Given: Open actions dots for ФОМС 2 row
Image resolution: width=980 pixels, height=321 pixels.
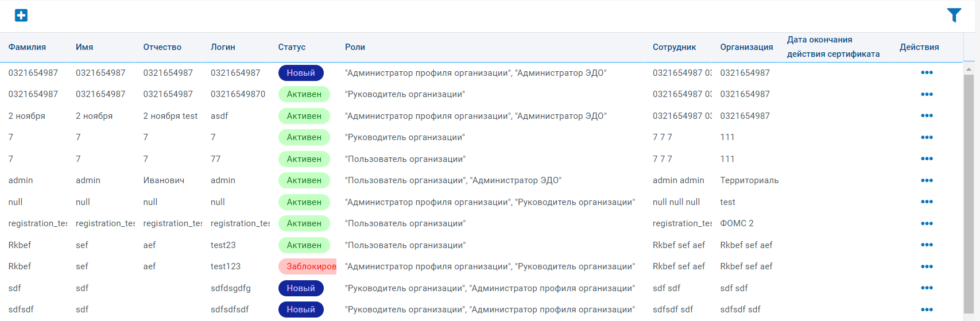Looking at the screenshot, I should [927, 223].
